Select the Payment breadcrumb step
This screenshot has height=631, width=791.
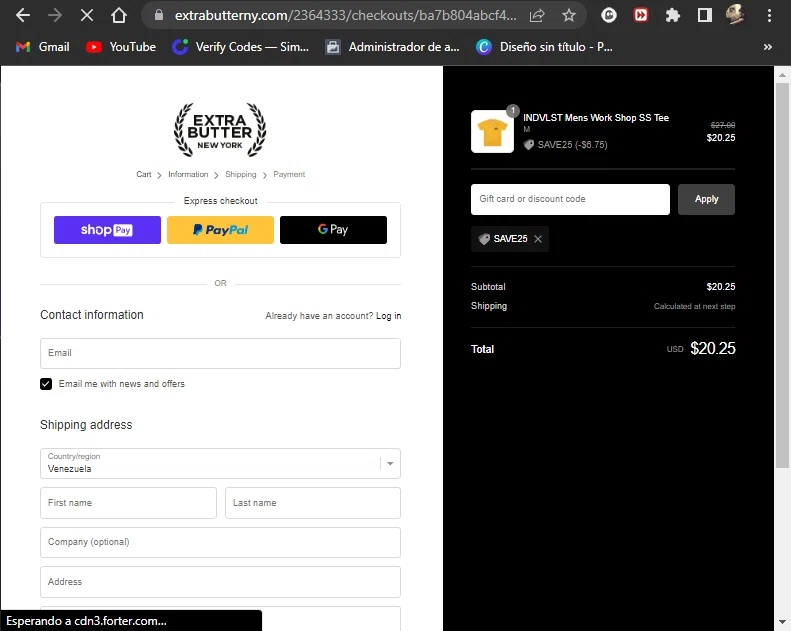point(289,175)
